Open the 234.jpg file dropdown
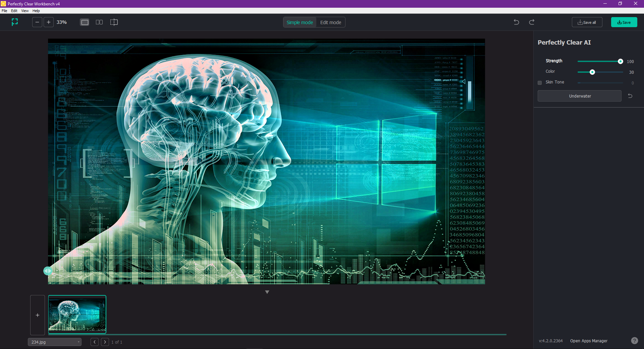 pyautogui.click(x=55, y=342)
